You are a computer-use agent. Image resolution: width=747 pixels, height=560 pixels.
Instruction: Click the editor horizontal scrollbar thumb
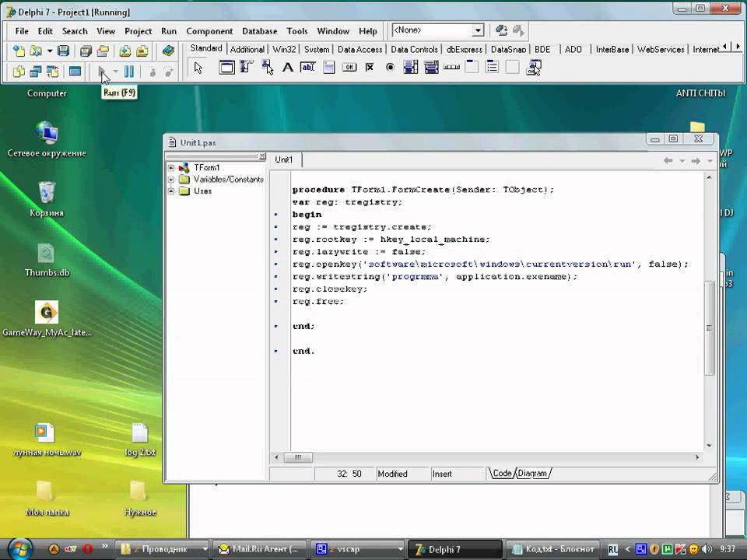click(x=298, y=457)
